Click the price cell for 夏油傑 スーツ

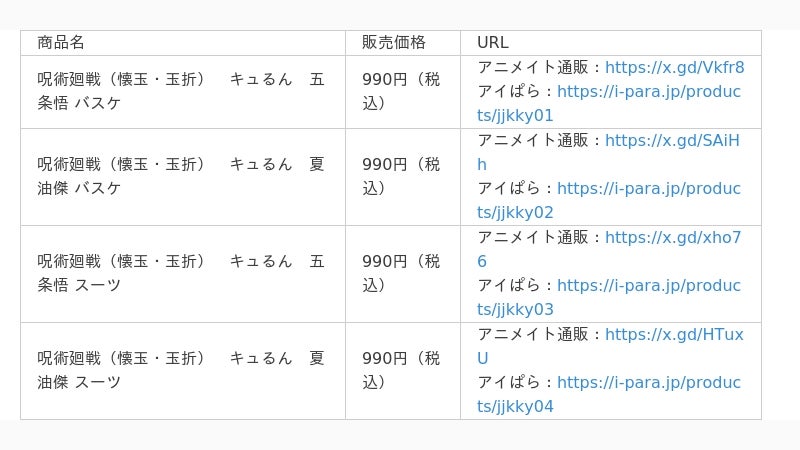pos(403,371)
